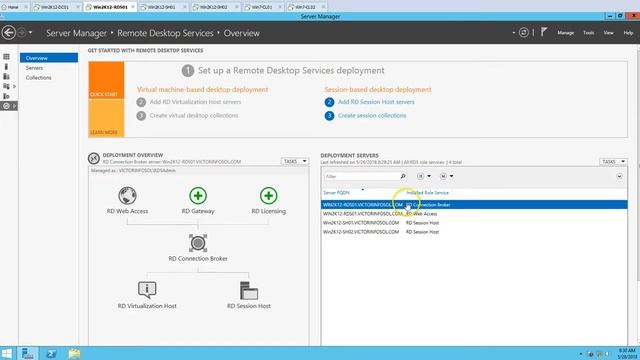The width and height of the screenshot is (640, 360).
Task: Open the list view options dropdown
Action: pos(424,176)
